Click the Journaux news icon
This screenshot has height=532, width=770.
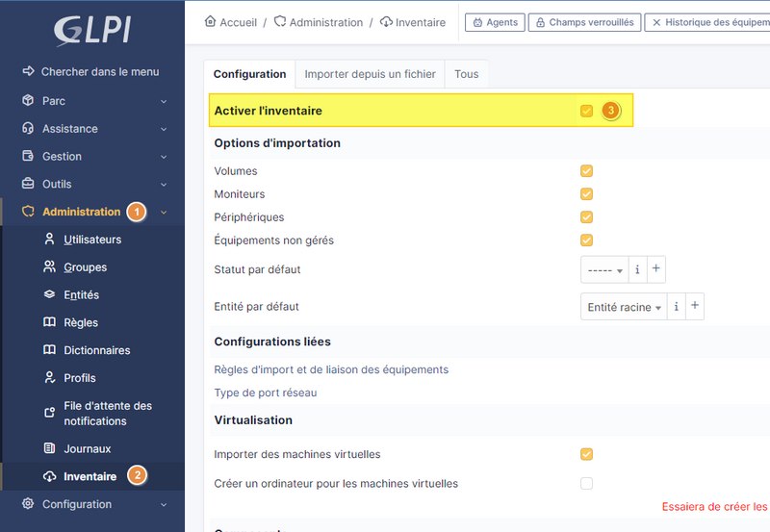point(49,448)
